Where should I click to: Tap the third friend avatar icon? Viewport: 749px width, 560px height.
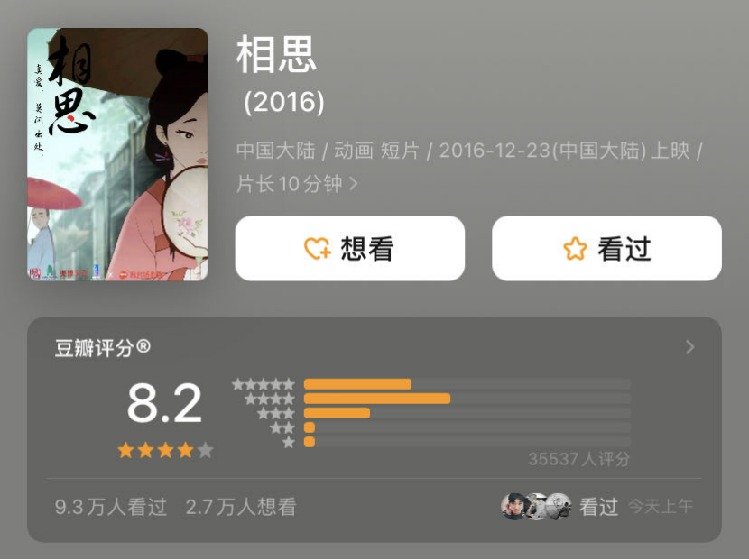[x=559, y=507]
